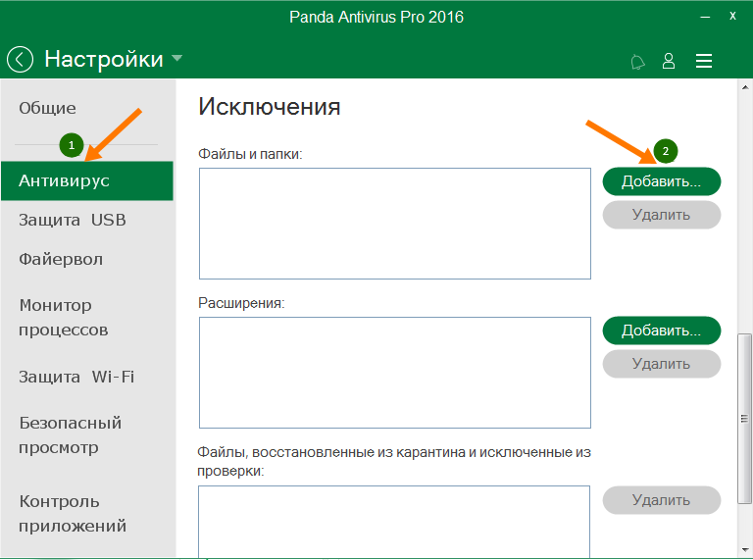This screenshot has width=753, height=560.
Task: Open the hamburger menu icon
Action: (x=704, y=61)
